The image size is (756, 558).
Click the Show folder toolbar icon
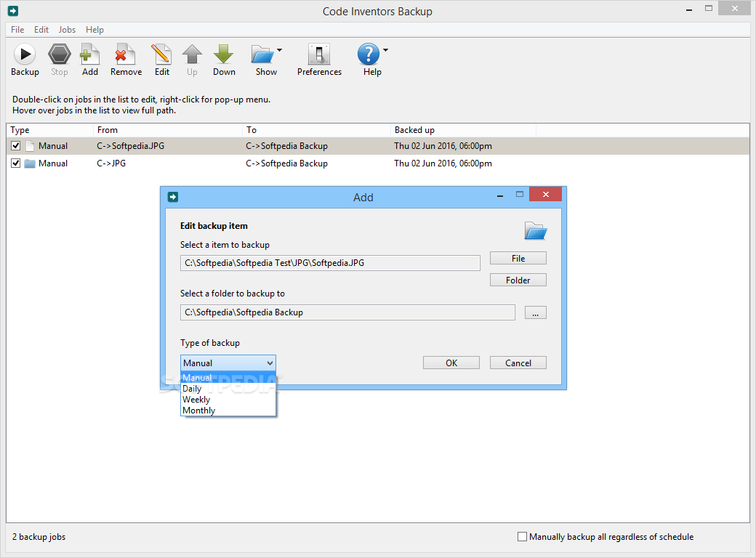pos(262,54)
